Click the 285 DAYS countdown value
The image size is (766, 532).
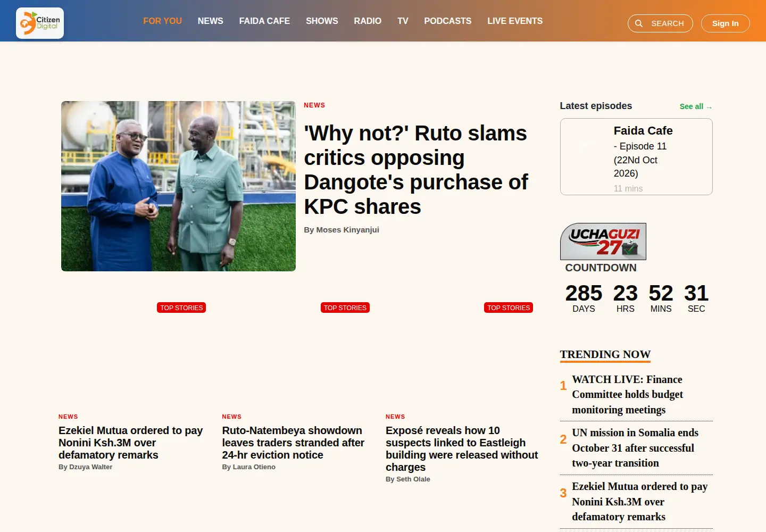584,298
